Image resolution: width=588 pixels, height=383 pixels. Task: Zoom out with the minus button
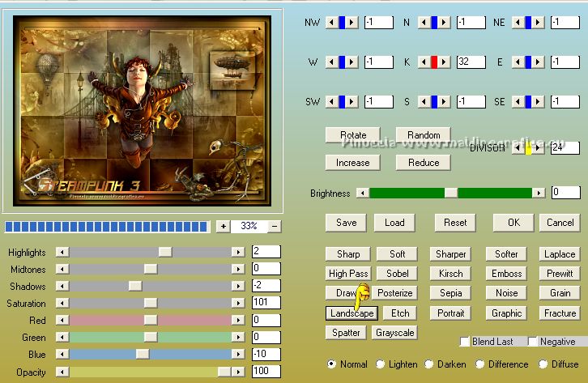pos(275,226)
